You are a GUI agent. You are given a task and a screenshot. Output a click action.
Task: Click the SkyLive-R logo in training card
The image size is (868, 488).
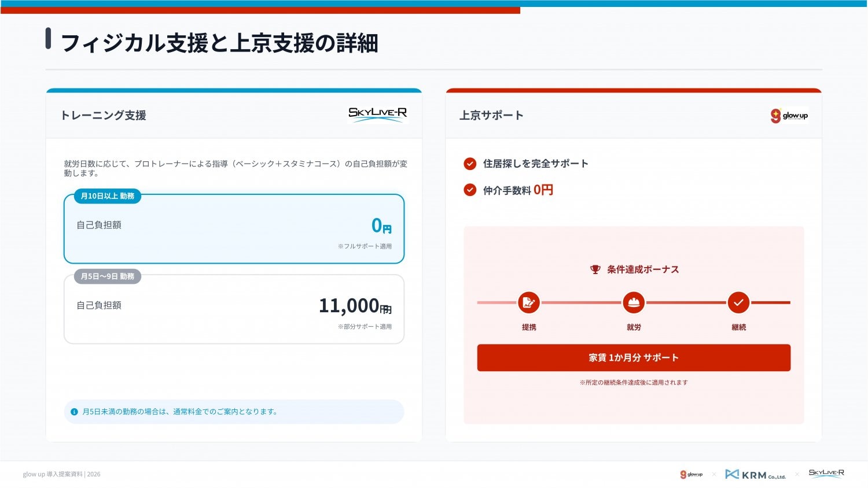(x=377, y=114)
